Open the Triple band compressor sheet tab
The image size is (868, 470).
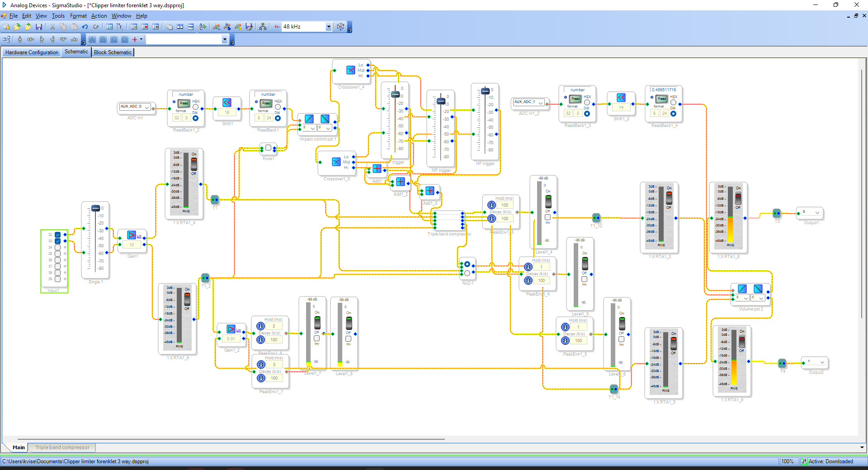62,447
